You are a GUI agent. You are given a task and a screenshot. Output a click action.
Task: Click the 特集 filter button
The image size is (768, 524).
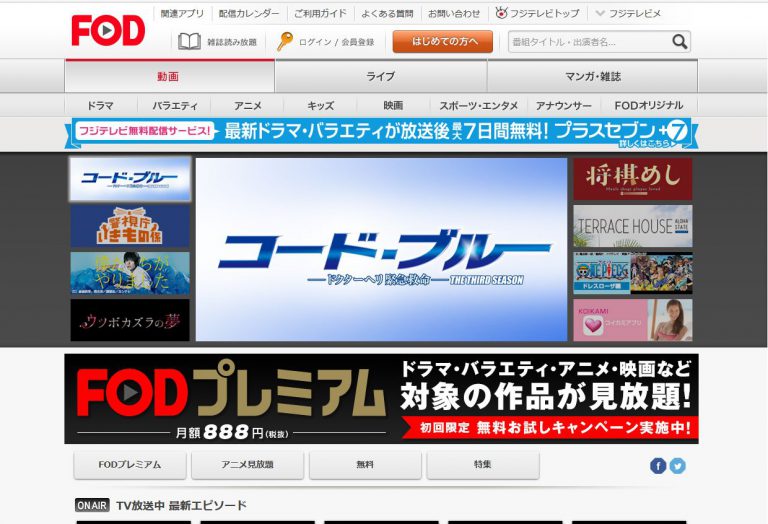[x=483, y=465]
